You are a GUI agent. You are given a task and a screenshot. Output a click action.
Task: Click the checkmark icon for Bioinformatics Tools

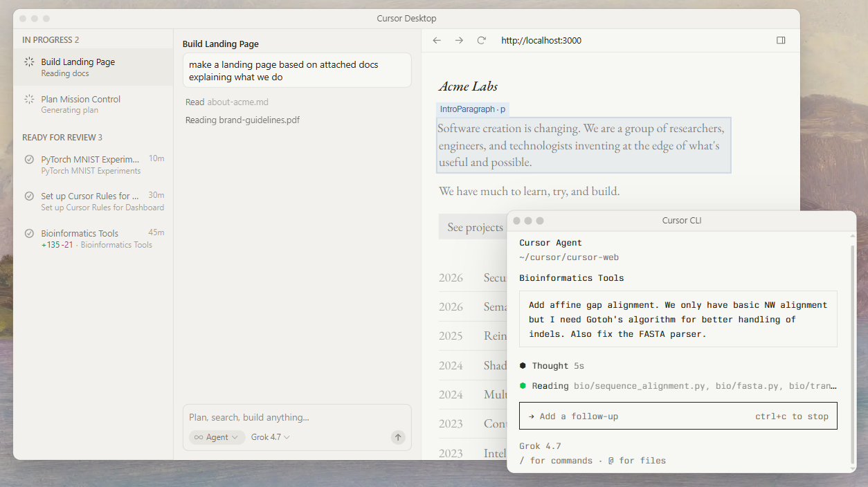[x=29, y=233]
